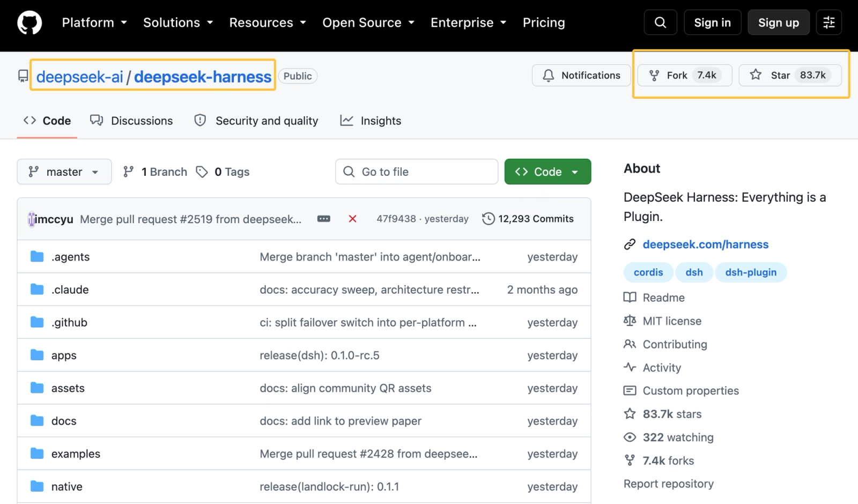
Task: Open 'Merge pull request #2519' commit message
Action: click(191, 219)
